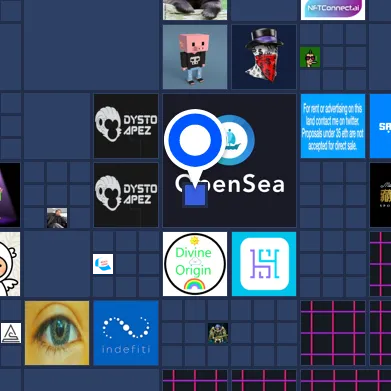Image resolution: width=391 pixels, height=391 pixels.
Task: Select the top-hat red bandana avatar tile
Action: click(x=264, y=57)
